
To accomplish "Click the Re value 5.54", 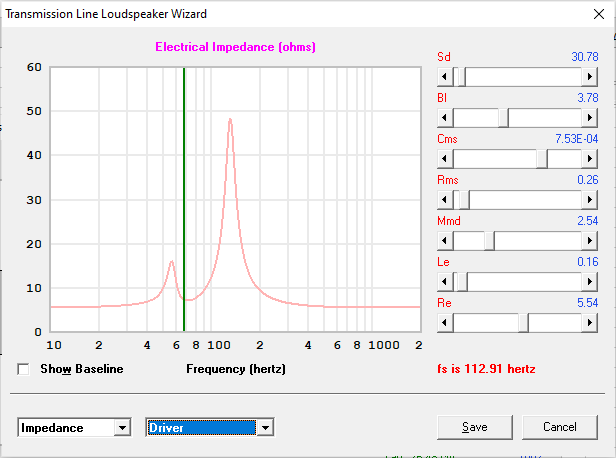I will 587,303.
